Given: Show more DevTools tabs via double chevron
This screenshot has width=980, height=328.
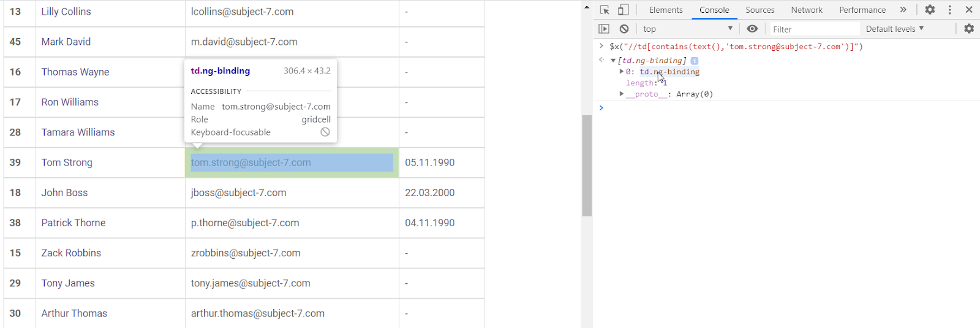Looking at the screenshot, I should pos(903,10).
